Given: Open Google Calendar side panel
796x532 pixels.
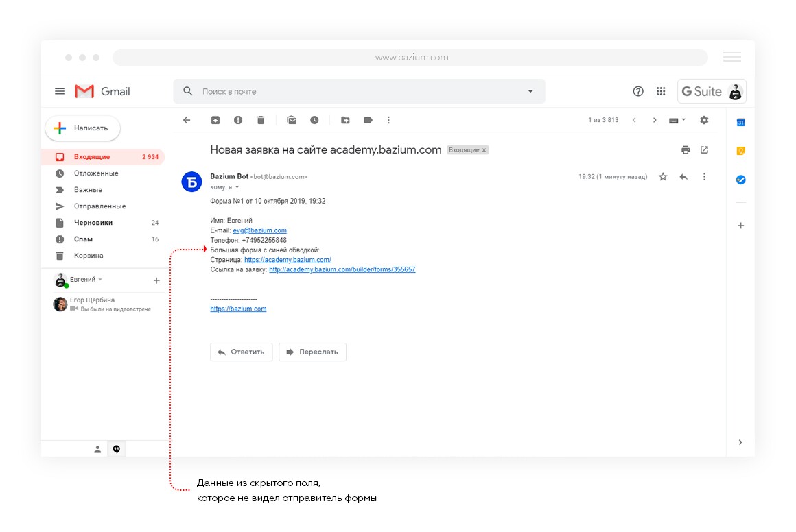Looking at the screenshot, I should pos(740,122).
